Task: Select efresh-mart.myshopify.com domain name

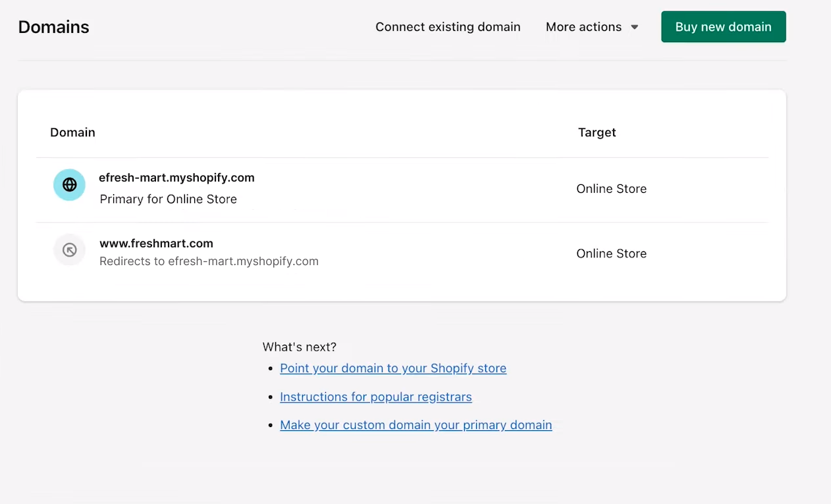Action: pyautogui.click(x=176, y=178)
